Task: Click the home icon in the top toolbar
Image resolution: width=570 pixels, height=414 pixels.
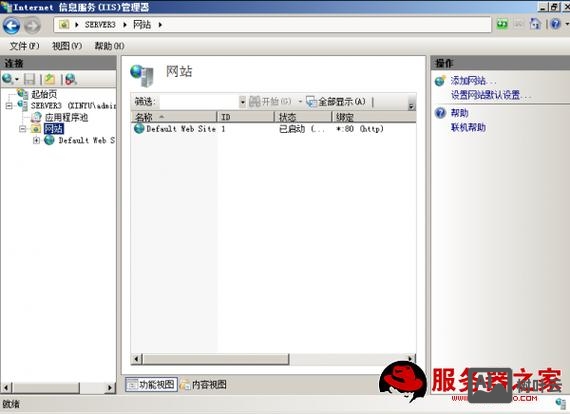Action: coord(535,24)
